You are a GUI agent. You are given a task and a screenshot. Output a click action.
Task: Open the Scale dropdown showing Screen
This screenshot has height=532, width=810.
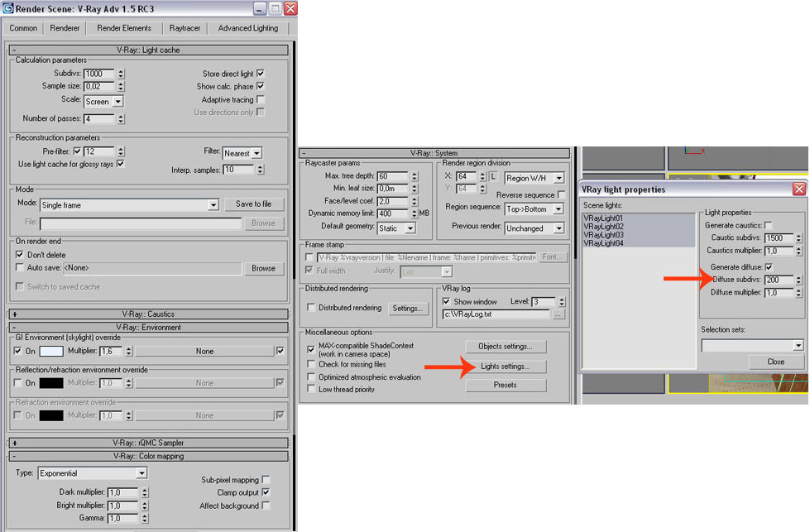pos(103,102)
